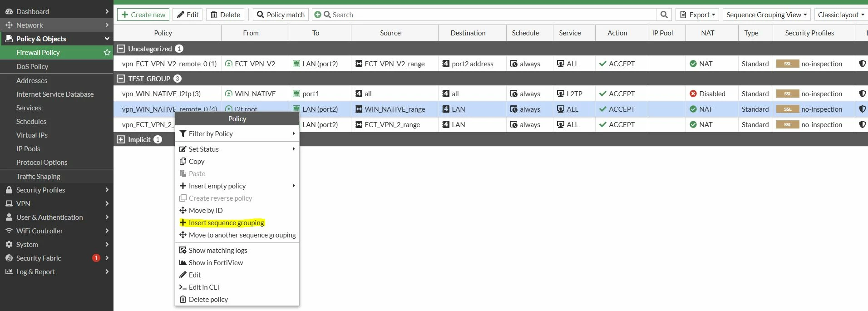
Task: Open the Export dropdown
Action: click(x=697, y=15)
